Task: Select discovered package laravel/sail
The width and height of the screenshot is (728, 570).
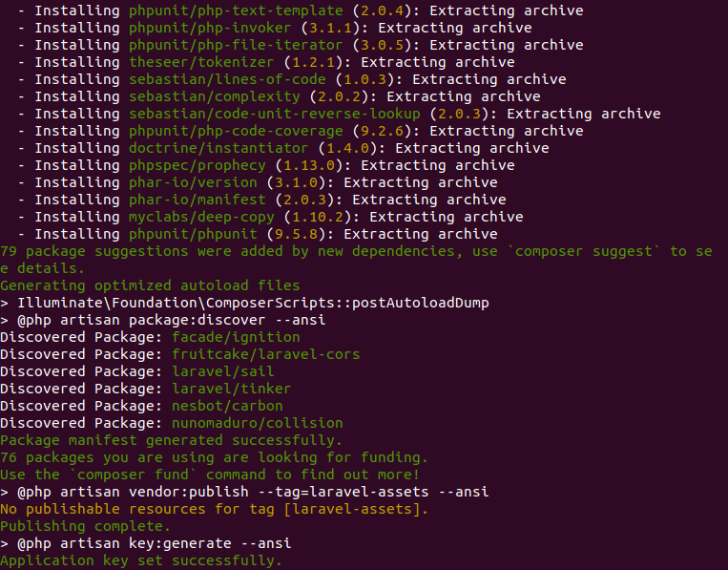Action: click(x=223, y=371)
